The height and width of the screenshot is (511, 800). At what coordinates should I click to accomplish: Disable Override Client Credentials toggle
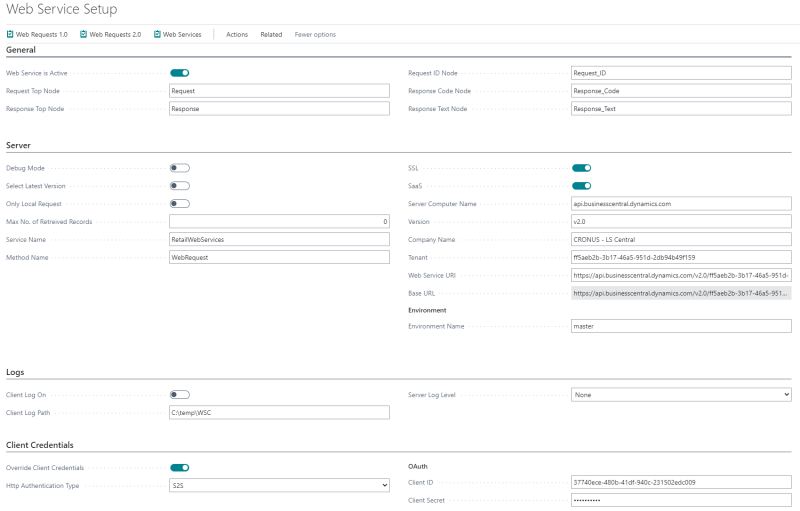coord(180,467)
